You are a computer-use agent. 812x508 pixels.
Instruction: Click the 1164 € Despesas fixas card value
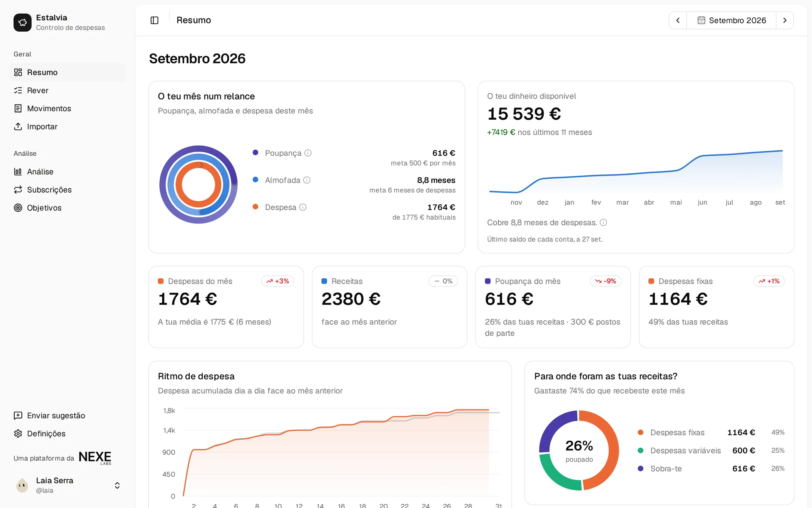(678, 299)
